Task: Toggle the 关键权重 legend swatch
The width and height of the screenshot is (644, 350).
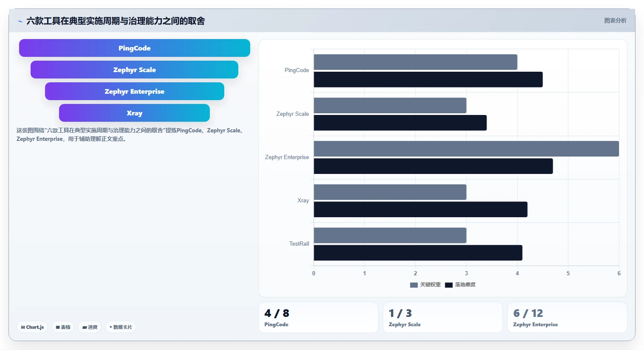Action: click(x=414, y=285)
